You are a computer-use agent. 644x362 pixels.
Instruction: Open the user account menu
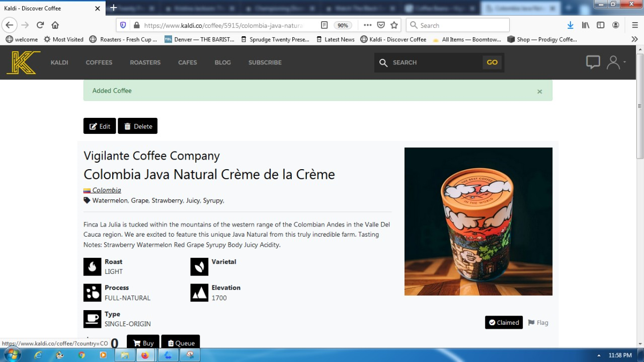point(616,62)
